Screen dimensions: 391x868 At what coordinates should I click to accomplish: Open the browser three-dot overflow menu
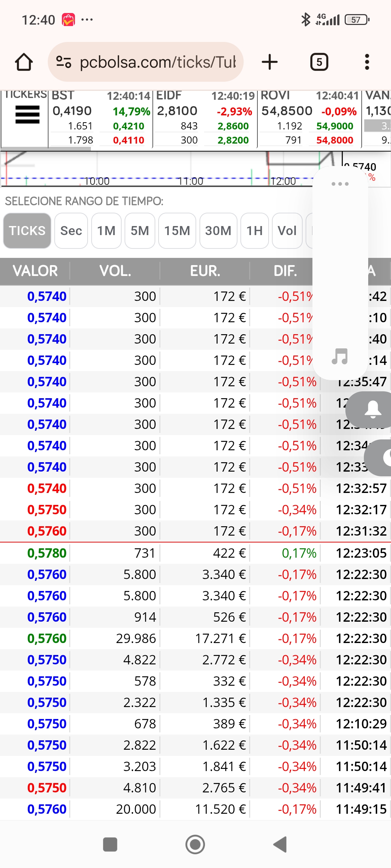click(x=367, y=62)
